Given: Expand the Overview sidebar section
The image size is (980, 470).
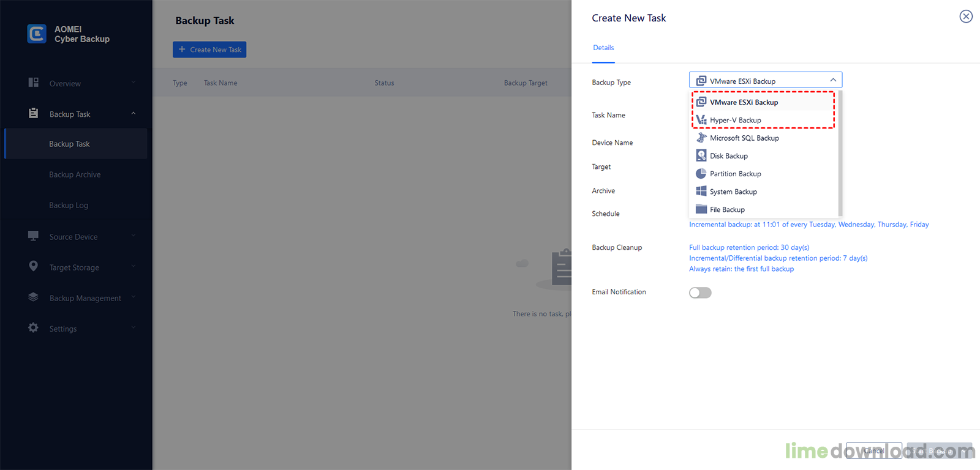Looking at the screenshot, I should (x=134, y=83).
